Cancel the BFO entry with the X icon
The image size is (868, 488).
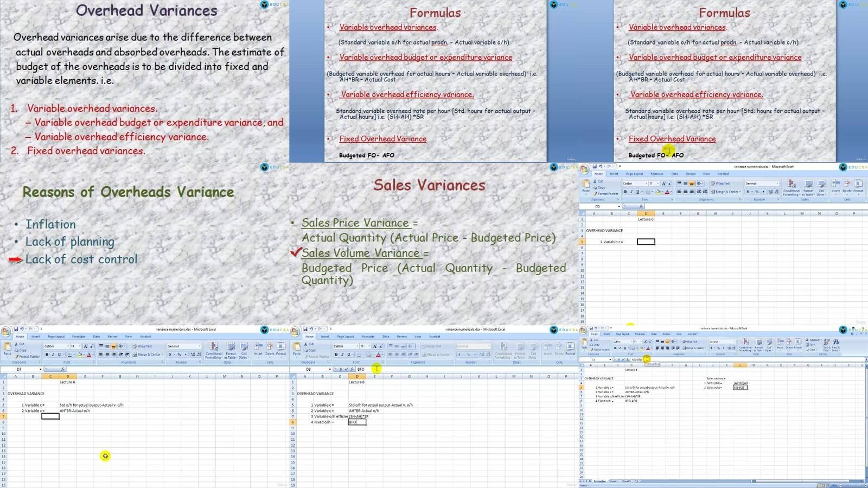click(341, 369)
